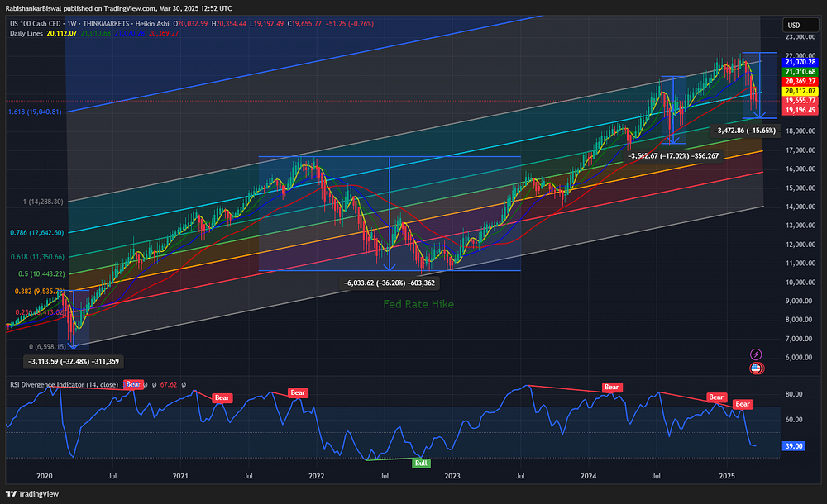Click the −3,113.59 (−32.48%) measurement label
Viewport: 827px width, 504px height.
pos(73,361)
